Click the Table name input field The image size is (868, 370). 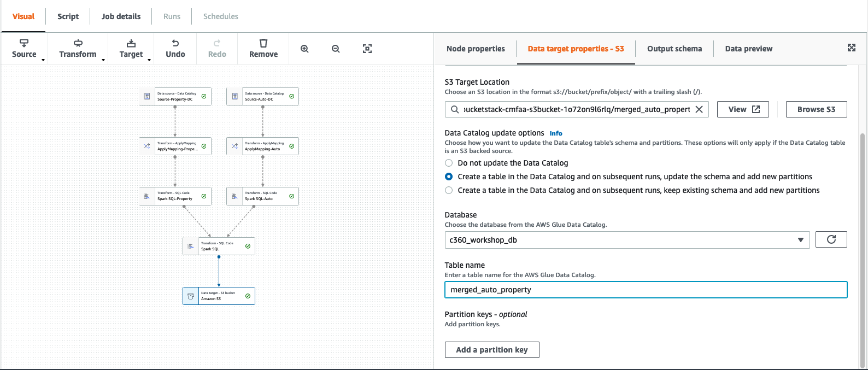click(x=646, y=290)
